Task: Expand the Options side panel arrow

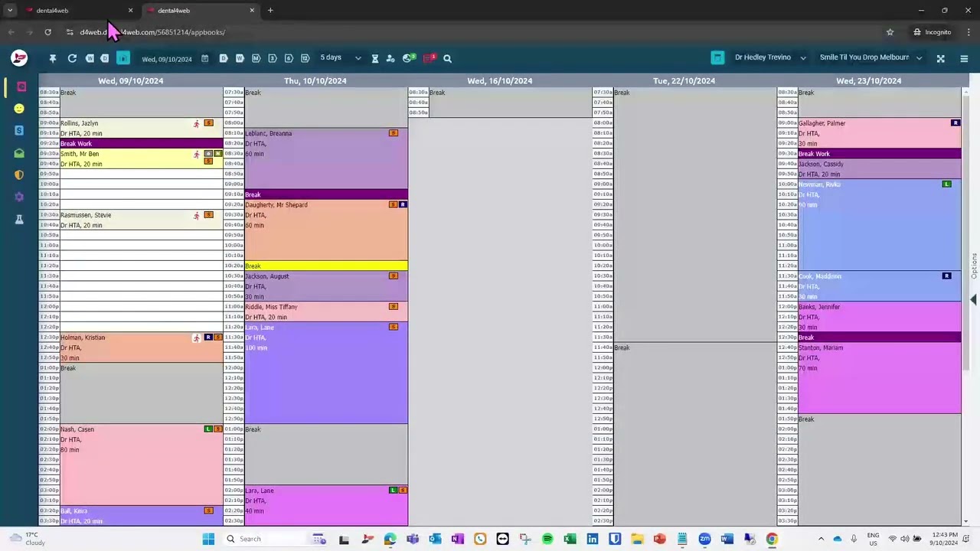Action: [974, 299]
